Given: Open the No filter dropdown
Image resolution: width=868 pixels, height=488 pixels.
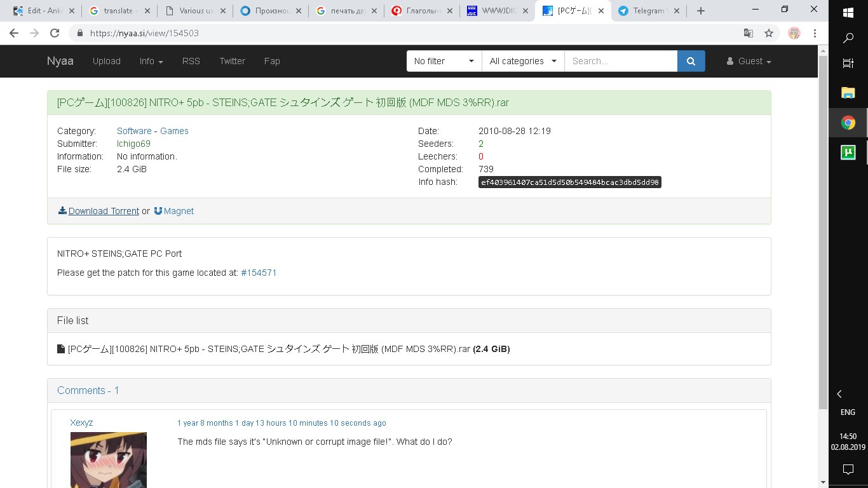Looking at the screenshot, I should (444, 61).
